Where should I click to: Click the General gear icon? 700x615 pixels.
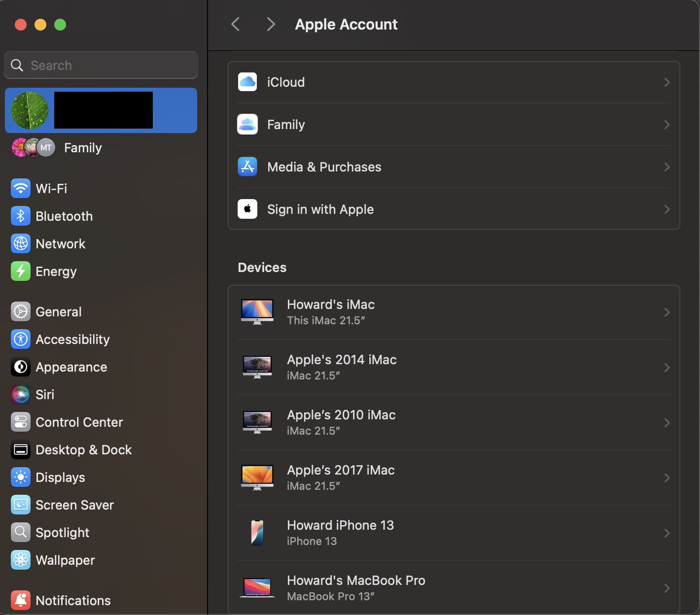coord(21,311)
